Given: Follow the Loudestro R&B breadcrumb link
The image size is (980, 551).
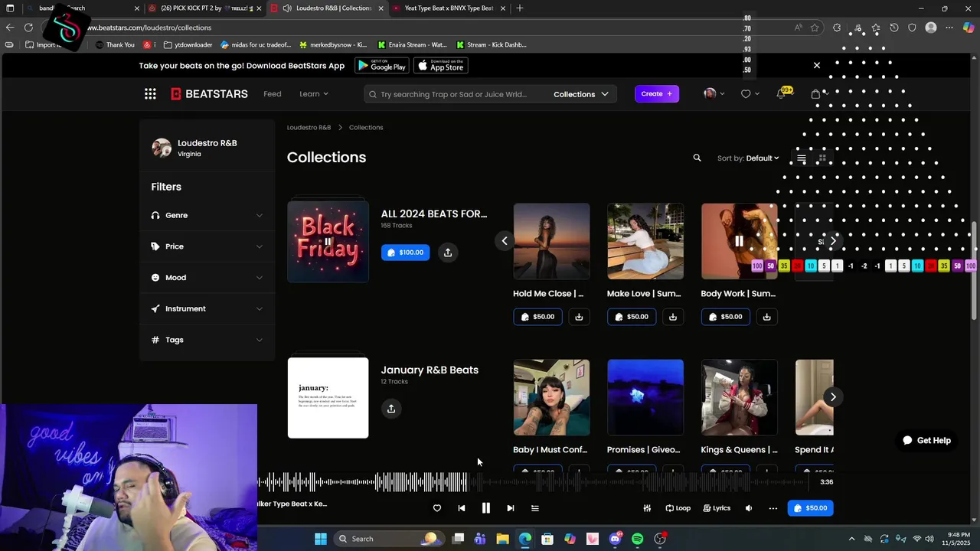Looking at the screenshot, I should pos(309,128).
